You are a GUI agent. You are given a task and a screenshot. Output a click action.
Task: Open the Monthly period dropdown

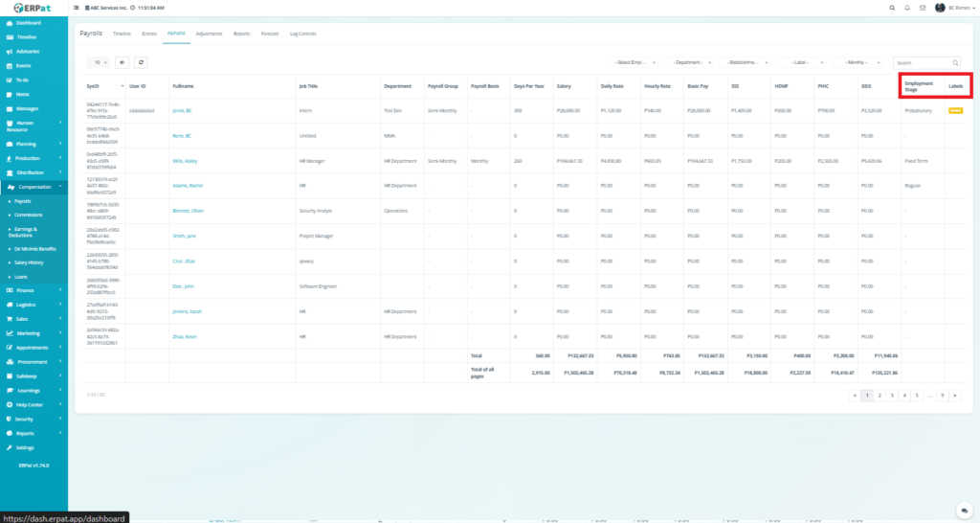point(857,62)
